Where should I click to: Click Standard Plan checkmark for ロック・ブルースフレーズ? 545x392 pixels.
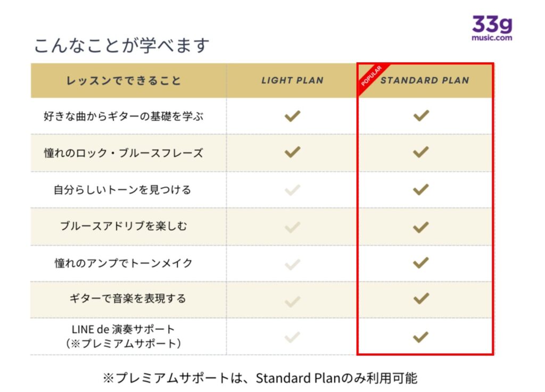tap(421, 152)
